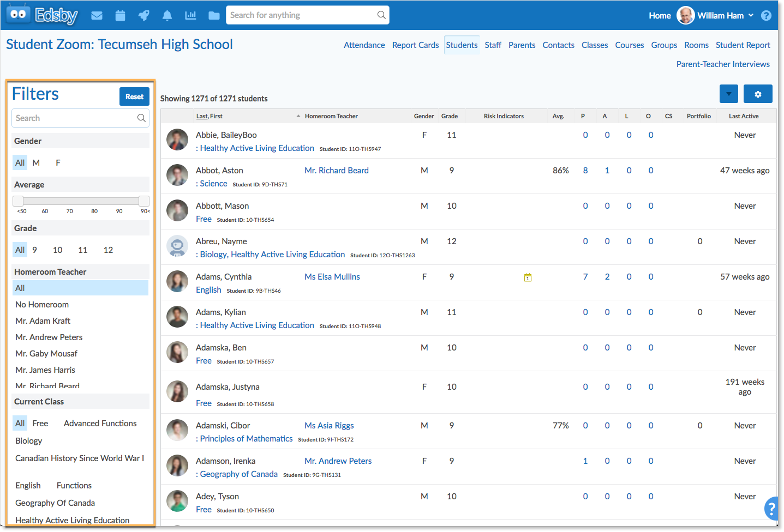Open the folder icon in top bar
The height and width of the screenshot is (532, 784).
(214, 15)
